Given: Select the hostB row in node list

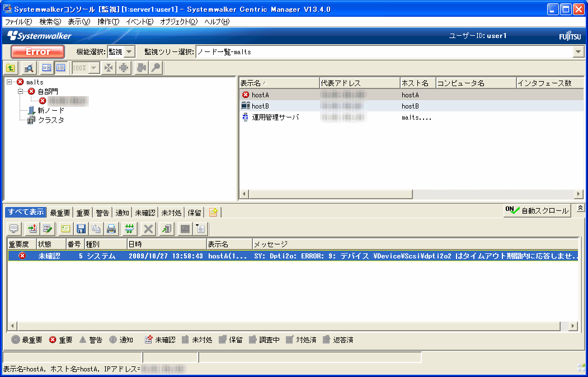Looking at the screenshot, I should [x=411, y=106].
